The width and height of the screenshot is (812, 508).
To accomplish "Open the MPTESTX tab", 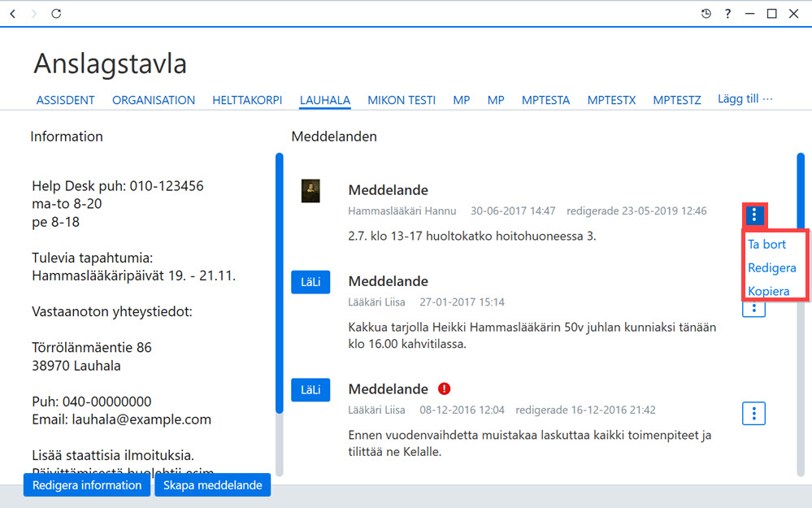I will (611, 100).
